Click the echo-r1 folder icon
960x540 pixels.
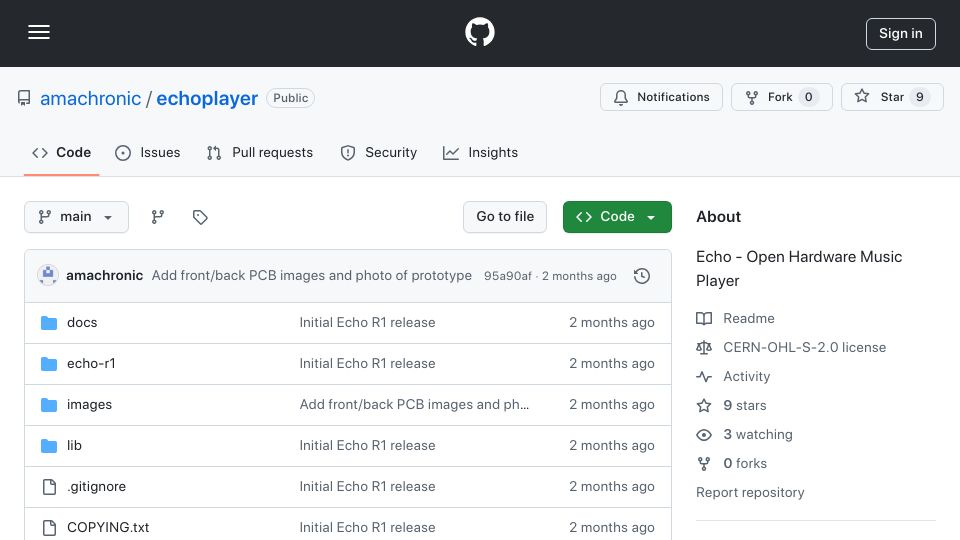(x=49, y=364)
